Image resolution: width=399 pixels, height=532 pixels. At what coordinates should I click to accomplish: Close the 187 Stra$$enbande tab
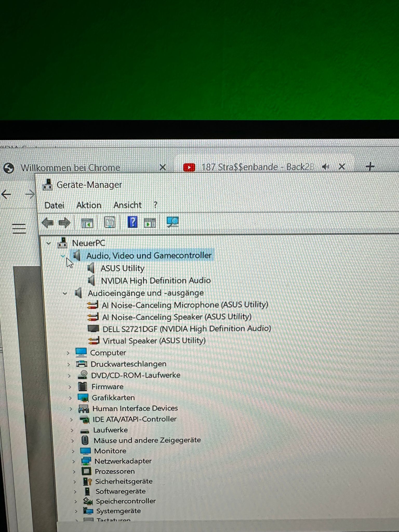coord(342,167)
